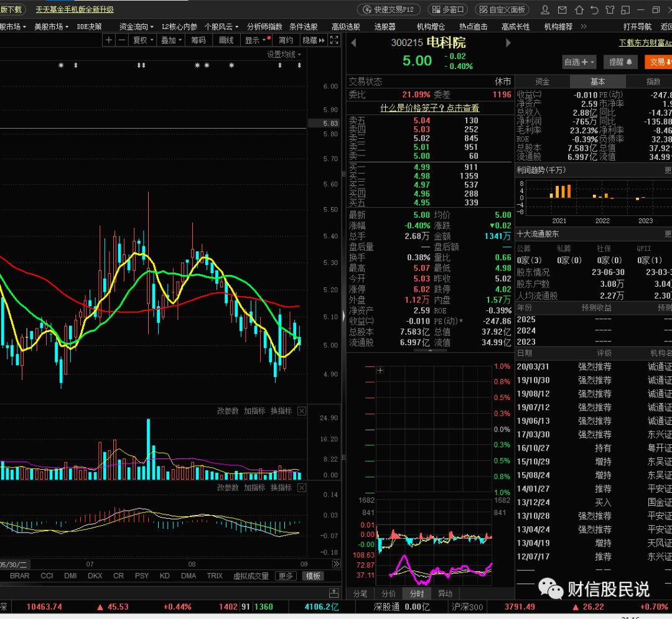Screen dimensions: 672x619
Task: Click the timeline forward double-arrow icon
Action: point(337,564)
